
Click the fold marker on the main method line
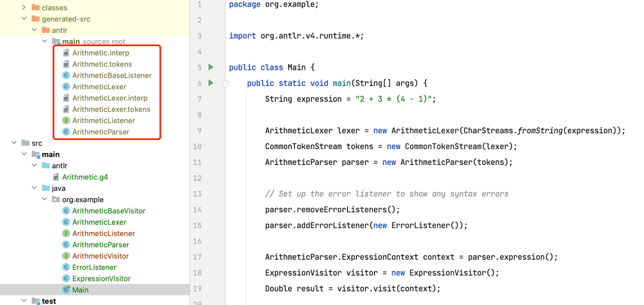tap(225, 83)
